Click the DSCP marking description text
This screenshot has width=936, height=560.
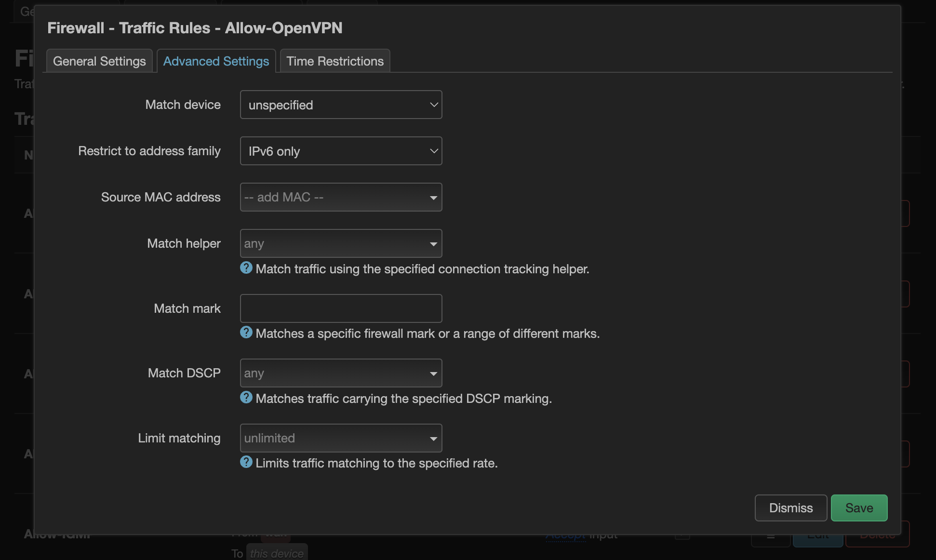pyautogui.click(x=404, y=399)
